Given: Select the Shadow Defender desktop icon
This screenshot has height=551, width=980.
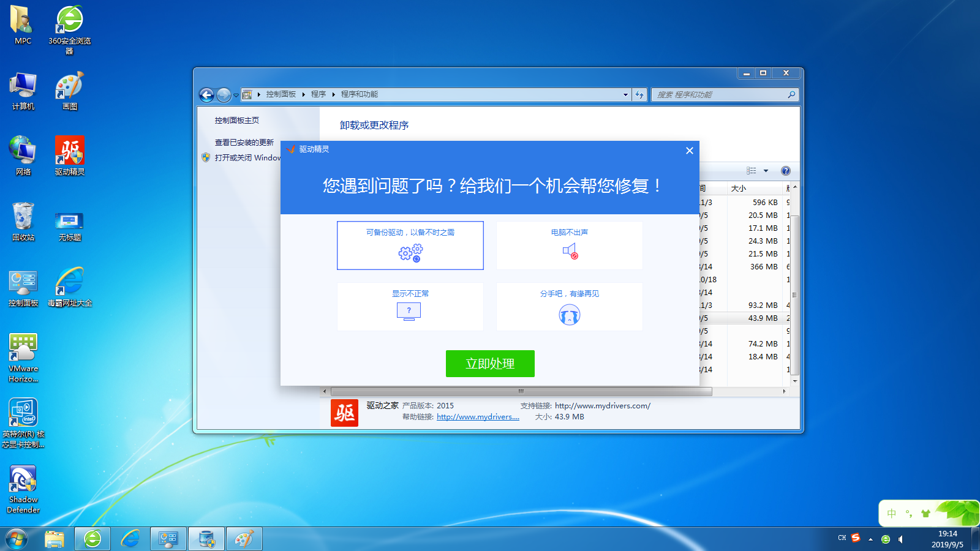Looking at the screenshot, I should (x=23, y=489).
